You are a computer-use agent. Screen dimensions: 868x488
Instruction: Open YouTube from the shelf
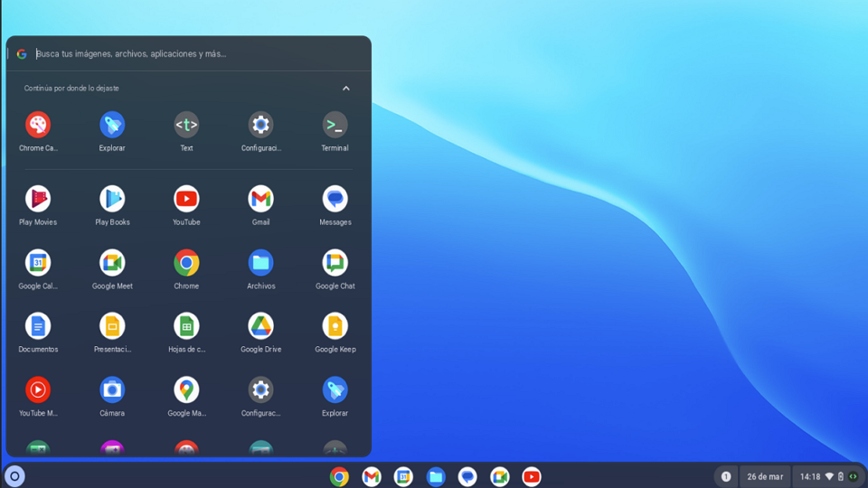point(532,476)
